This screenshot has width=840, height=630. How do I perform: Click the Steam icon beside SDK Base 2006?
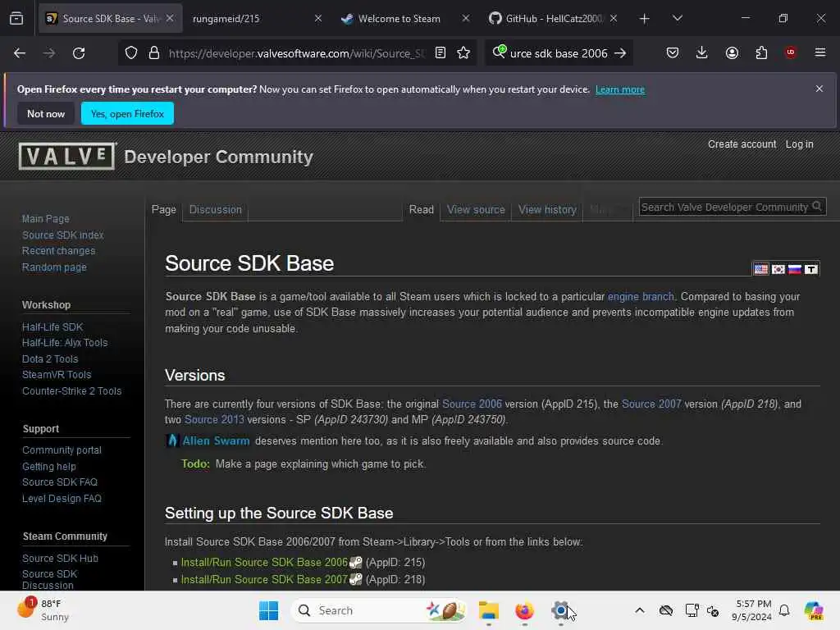356,563
